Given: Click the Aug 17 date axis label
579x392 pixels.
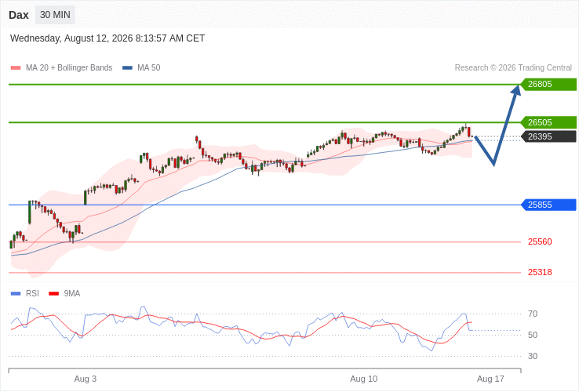Looking at the screenshot, I should click(x=490, y=379).
